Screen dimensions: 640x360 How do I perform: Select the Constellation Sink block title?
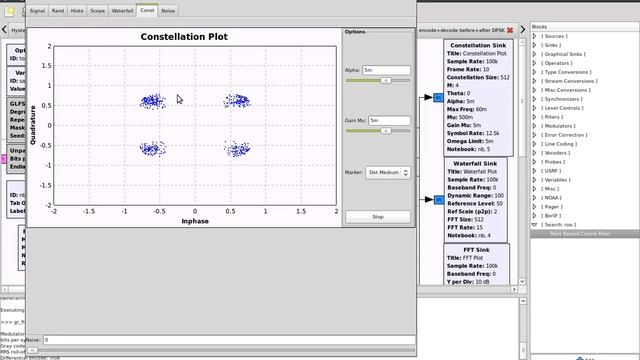pyautogui.click(x=478, y=45)
